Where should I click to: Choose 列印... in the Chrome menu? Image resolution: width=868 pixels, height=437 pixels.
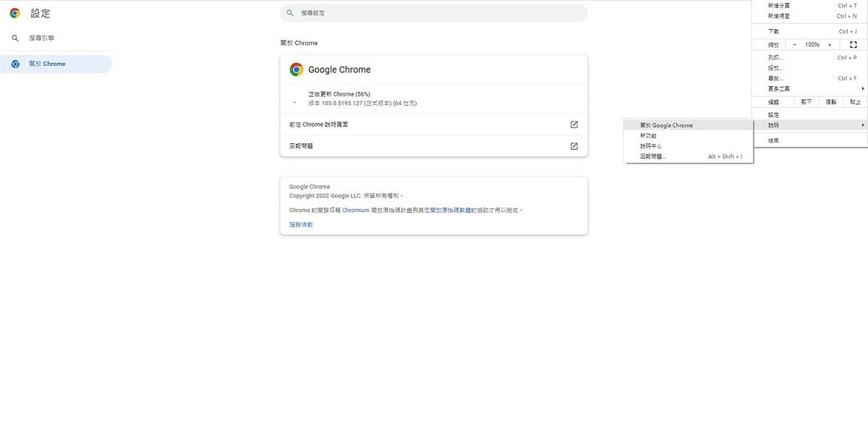(x=809, y=58)
